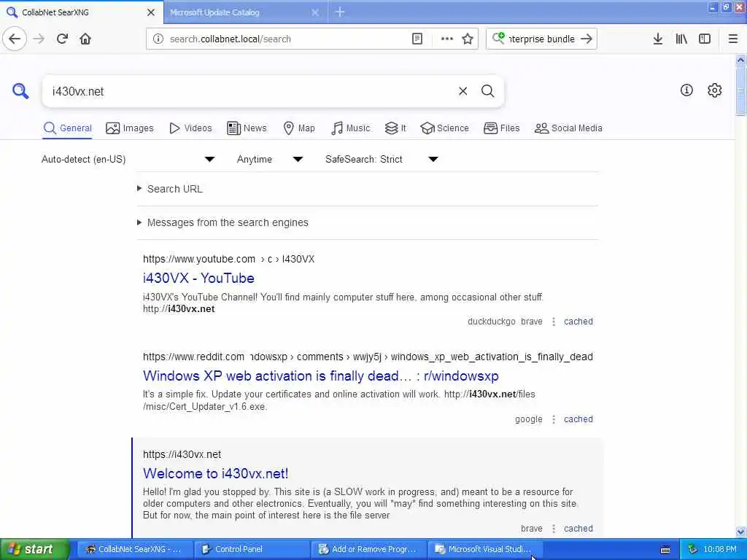Toggle the browser sidebar
The width and height of the screenshot is (747, 560).
tap(705, 39)
